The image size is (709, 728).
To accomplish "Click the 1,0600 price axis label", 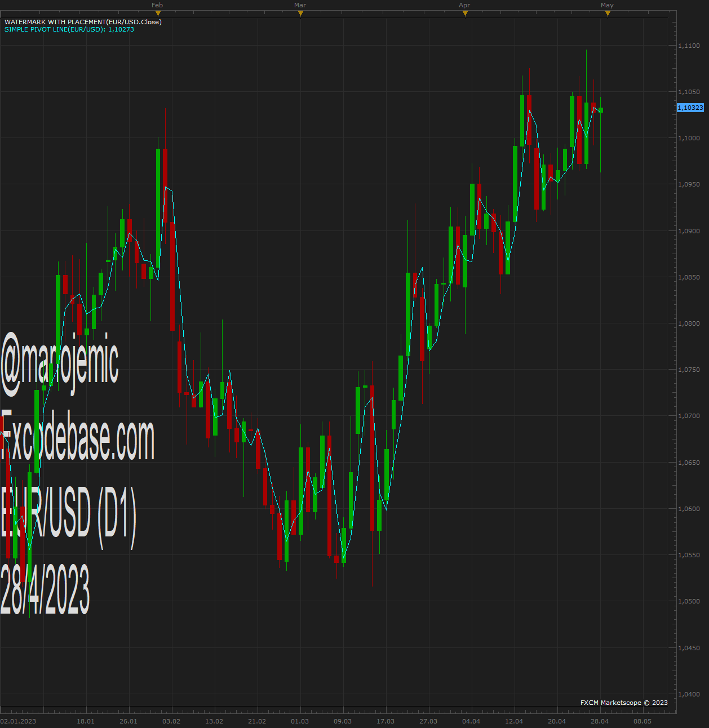I will [x=689, y=509].
